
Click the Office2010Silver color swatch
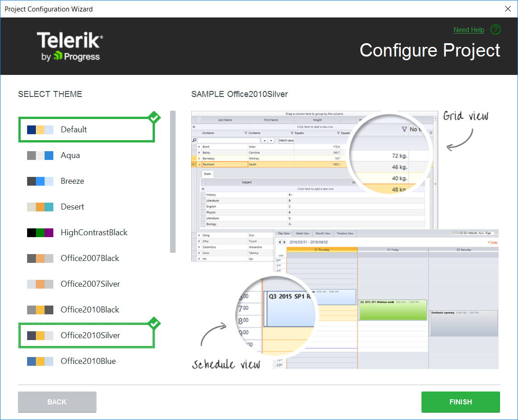click(40, 335)
